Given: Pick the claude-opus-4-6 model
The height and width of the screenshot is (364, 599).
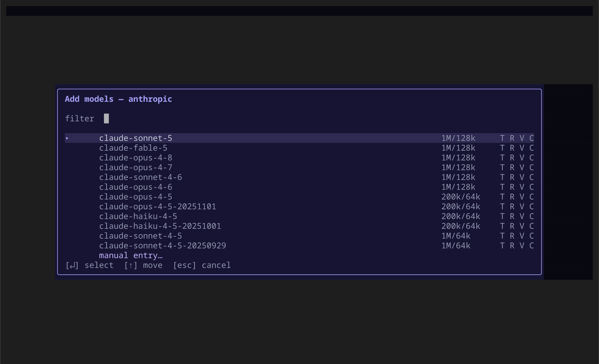Looking at the screenshot, I should [x=299, y=187].
